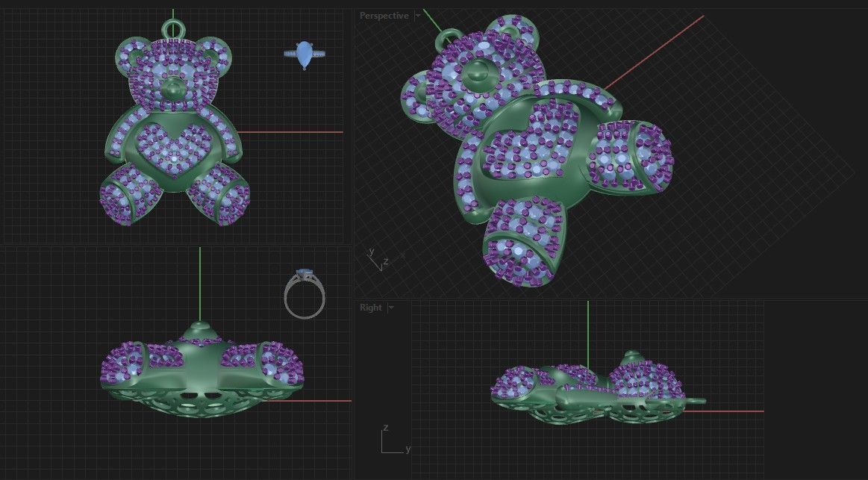Image resolution: width=868 pixels, height=480 pixels.
Task: Select the teddy bear in Perspective viewport
Action: click(x=536, y=149)
